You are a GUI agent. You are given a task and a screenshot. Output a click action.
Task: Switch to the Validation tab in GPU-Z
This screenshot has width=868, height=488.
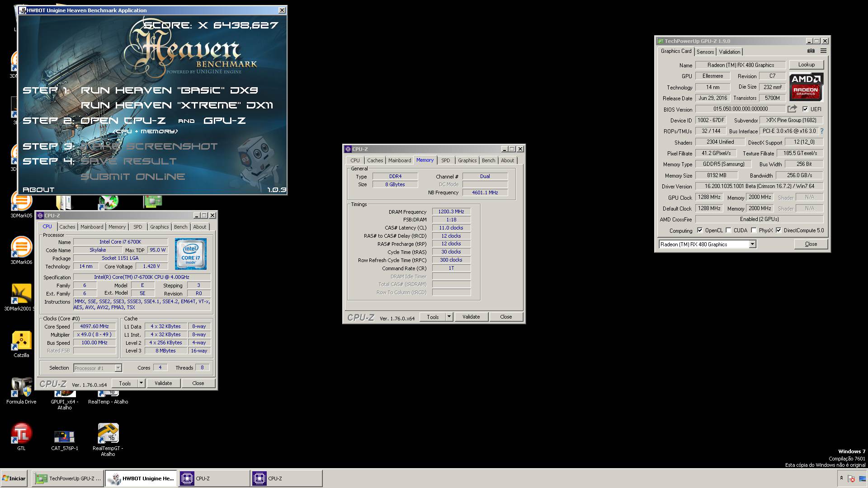tap(730, 52)
